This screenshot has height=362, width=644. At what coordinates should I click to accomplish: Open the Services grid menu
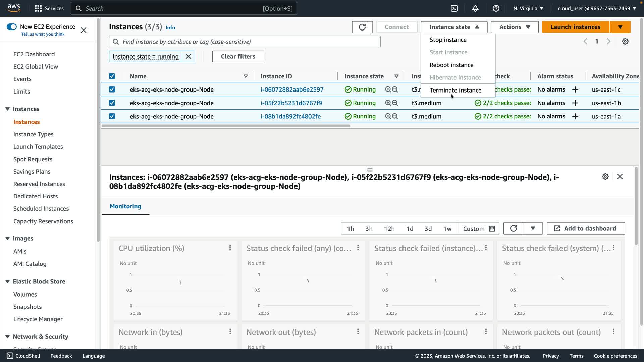coord(38,8)
